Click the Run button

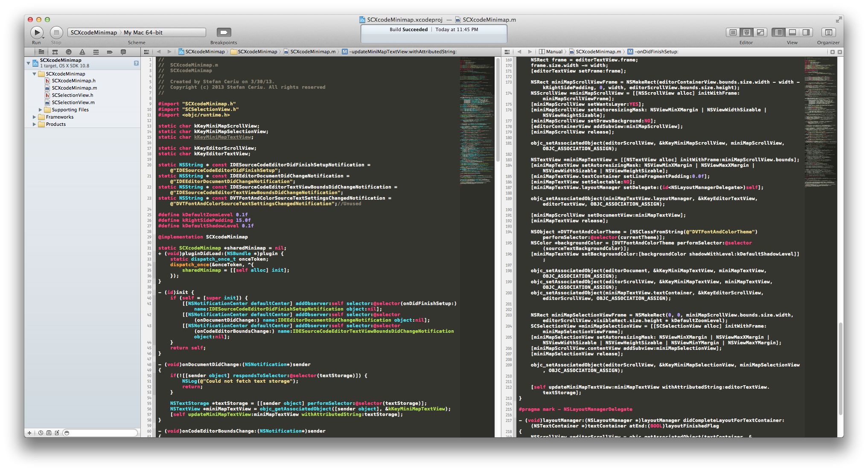point(37,32)
